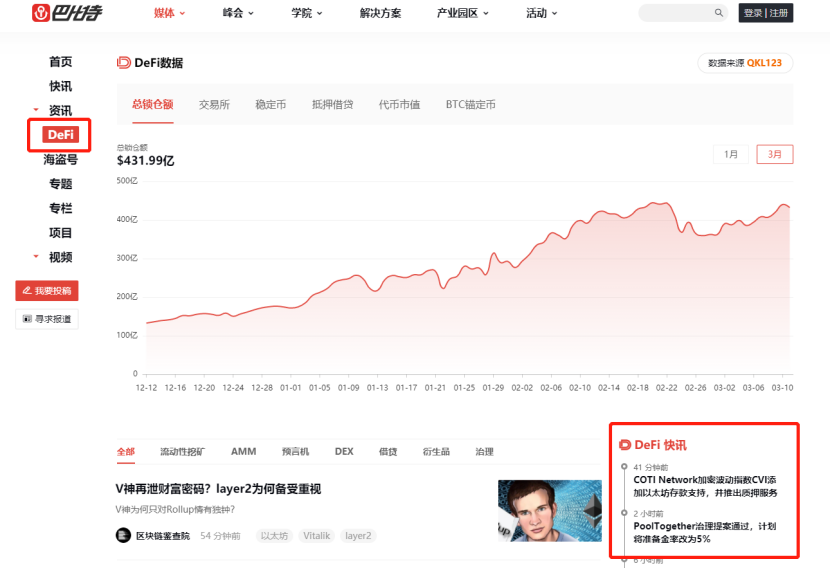Image resolution: width=831 pixels, height=568 pixels.
Task: Switch to the 稳定币 tab
Action: tap(271, 104)
